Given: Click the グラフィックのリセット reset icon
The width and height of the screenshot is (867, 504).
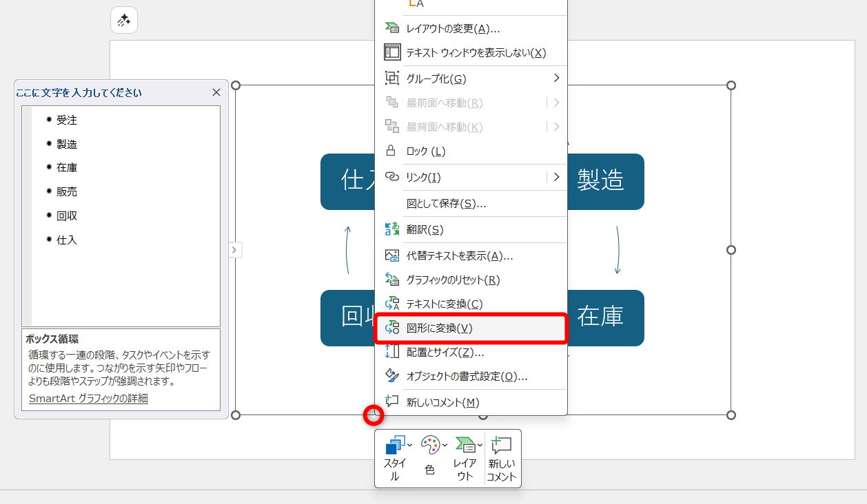Looking at the screenshot, I should 391,279.
